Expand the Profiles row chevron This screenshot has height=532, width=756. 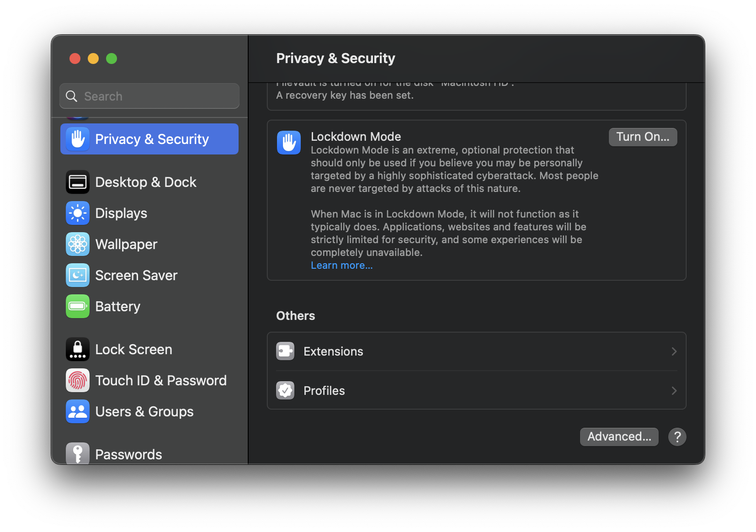674,390
